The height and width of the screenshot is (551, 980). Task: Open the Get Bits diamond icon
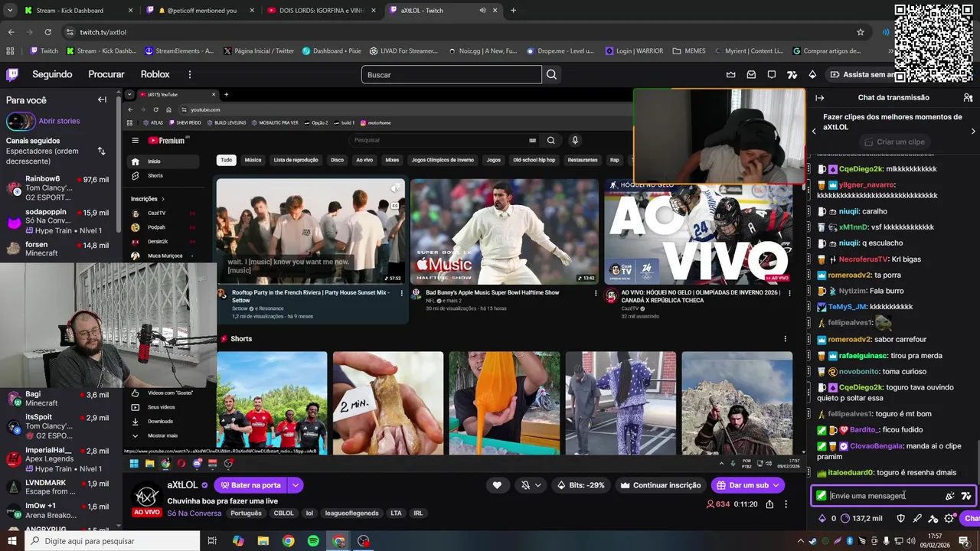pyautogui.click(x=812, y=74)
